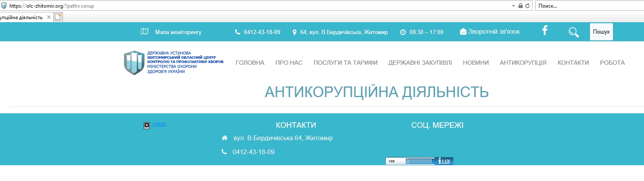The width and height of the screenshot is (644, 181).
Task: Expand the address bar history dropdown
Action: click(x=513, y=6)
